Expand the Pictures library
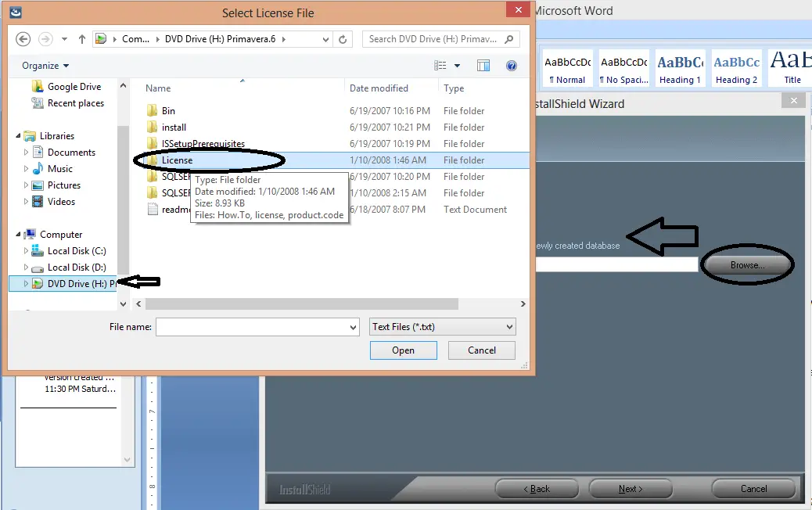 [26, 185]
